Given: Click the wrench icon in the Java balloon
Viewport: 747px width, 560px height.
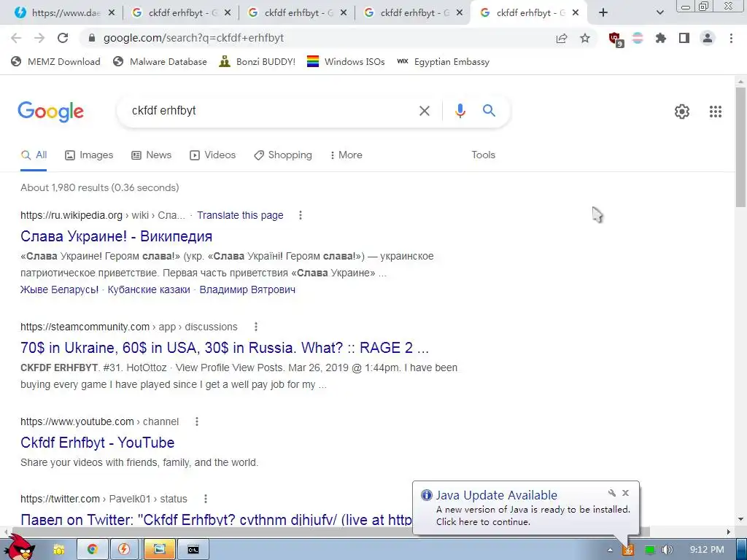Looking at the screenshot, I should pos(612,493).
